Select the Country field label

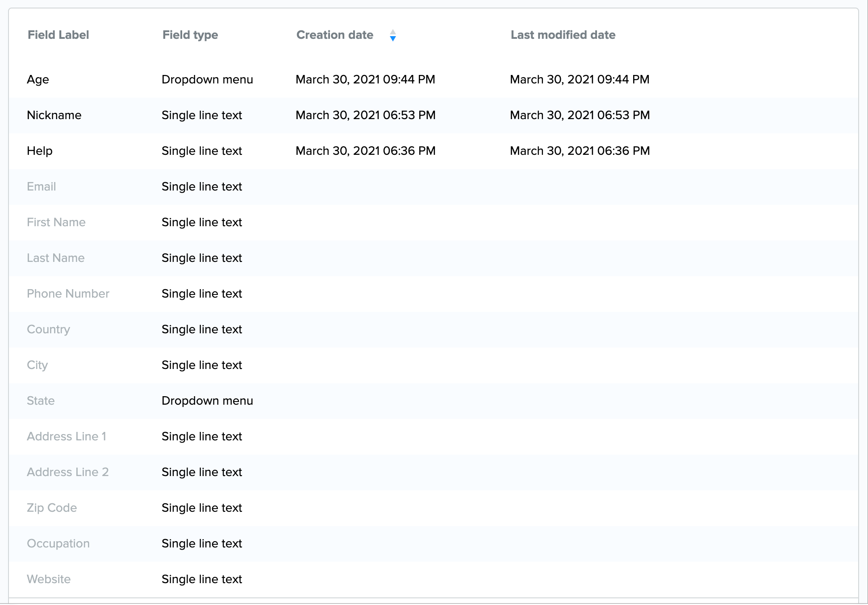48,329
